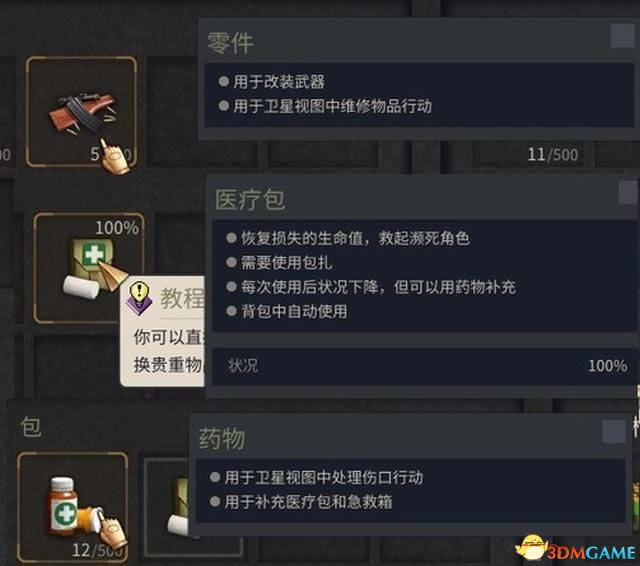Click the pointing hand cursor on weapon parts
The height and width of the screenshot is (566, 640).
click(x=114, y=157)
